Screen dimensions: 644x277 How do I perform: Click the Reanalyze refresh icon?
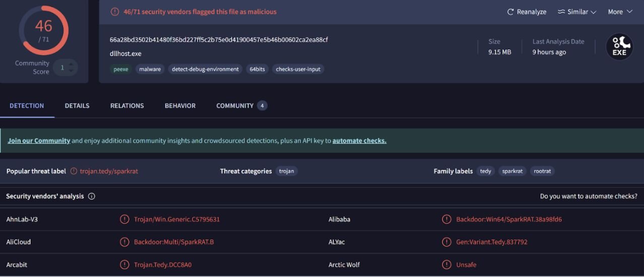click(510, 12)
